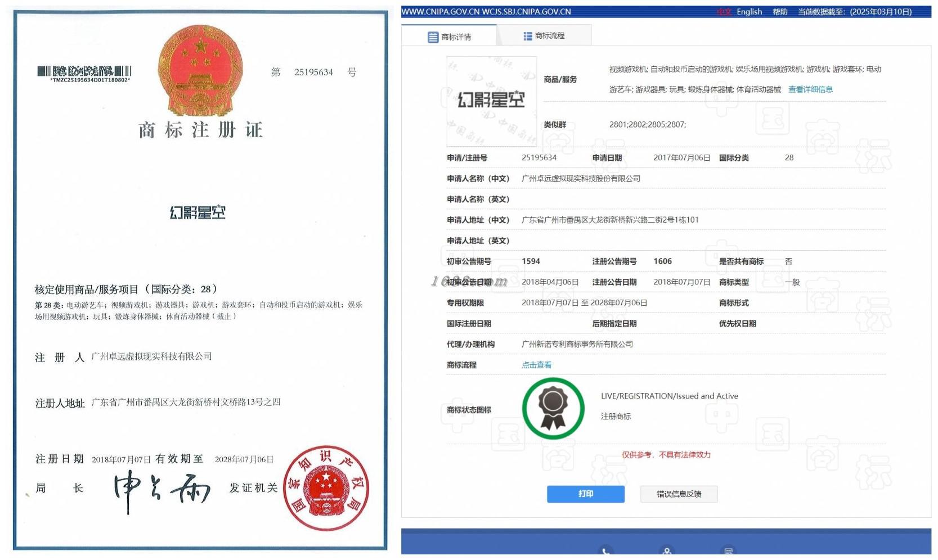Select the applicant address ending 二街2号1栋101
Viewport: 938px width, 560px height.
pyautogui.click(x=610, y=220)
